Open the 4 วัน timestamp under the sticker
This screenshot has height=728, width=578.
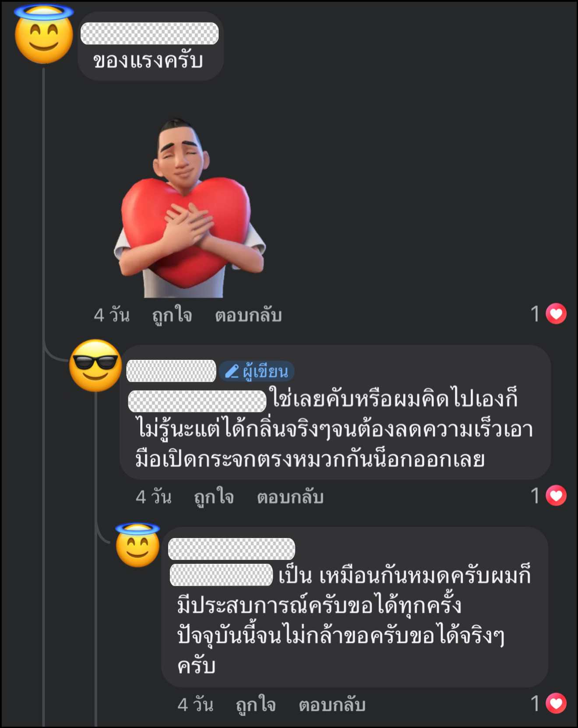tap(112, 315)
